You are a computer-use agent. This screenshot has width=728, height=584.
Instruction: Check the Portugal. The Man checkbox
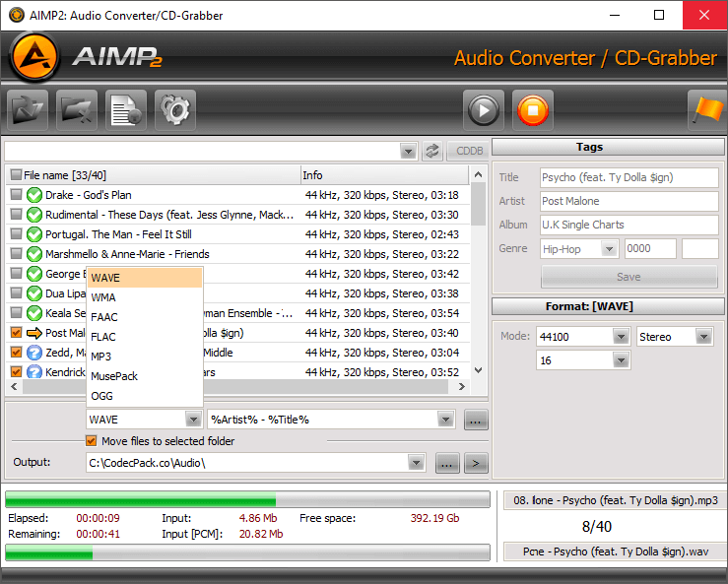(x=16, y=233)
